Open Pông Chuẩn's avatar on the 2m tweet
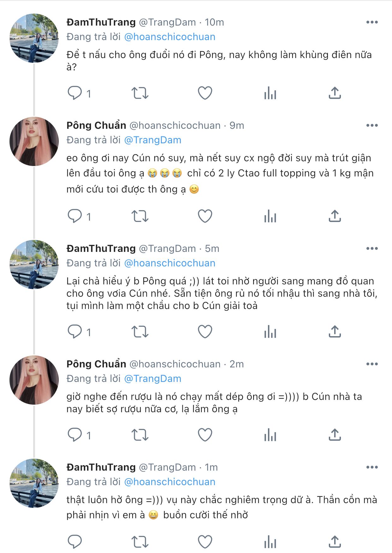Screen dimensions: 392x553 [34, 380]
